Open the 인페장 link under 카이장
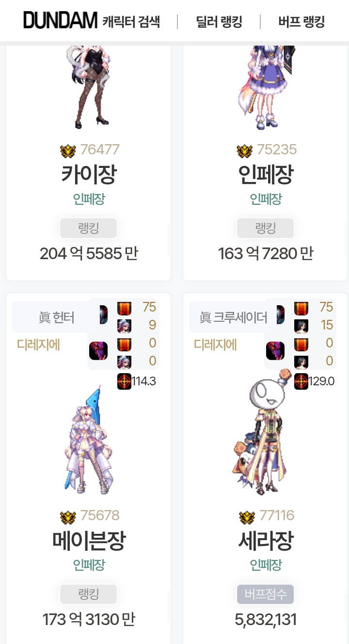This screenshot has width=349, height=644. click(89, 199)
